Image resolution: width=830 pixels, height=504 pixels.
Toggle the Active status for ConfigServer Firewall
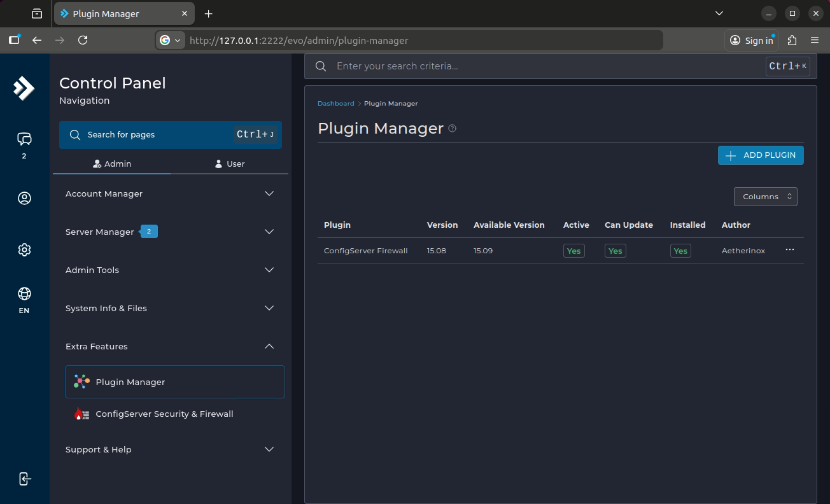(x=573, y=251)
